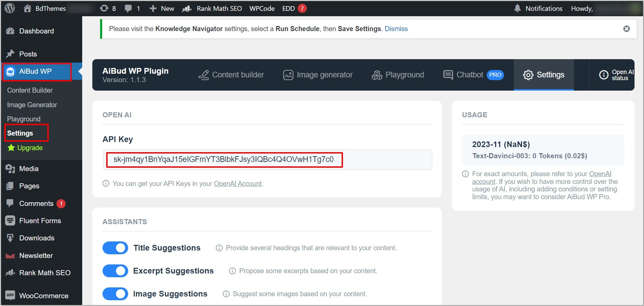
Task: Dismiss the Knowledge Navigator notice
Action: tap(626, 29)
